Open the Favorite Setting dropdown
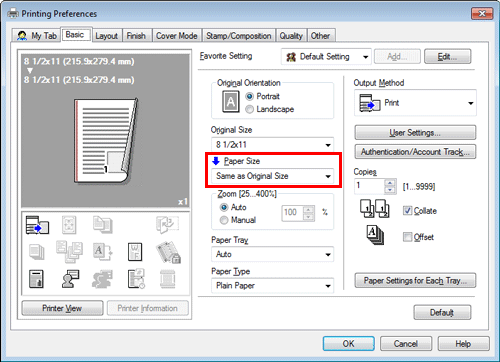This screenshot has height=362, width=500. [x=326, y=57]
